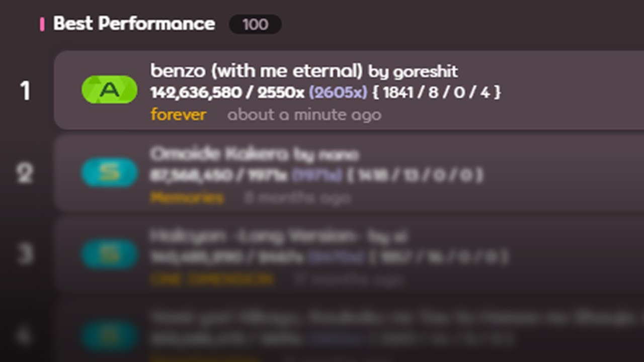Click the Best Performance section heading
This screenshot has height=362, width=644.
pyautogui.click(x=134, y=24)
